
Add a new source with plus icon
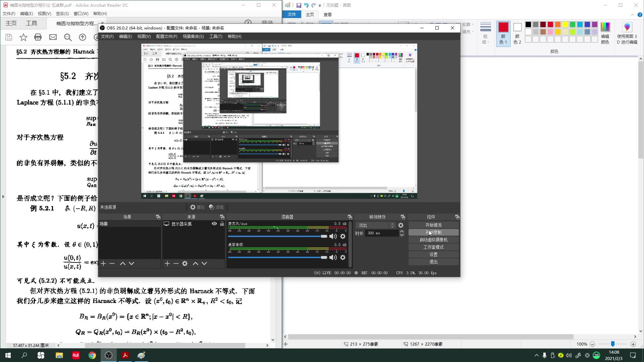coord(167,263)
